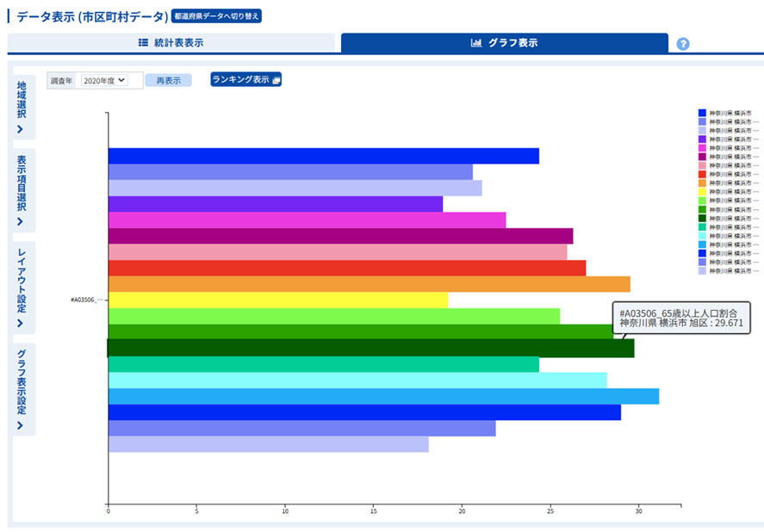Select the orange square in the legend
The image size is (764, 532).
[x=702, y=183]
